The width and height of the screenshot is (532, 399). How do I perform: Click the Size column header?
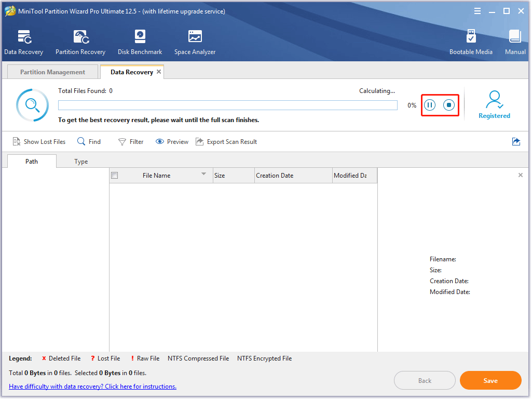[234, 176]
